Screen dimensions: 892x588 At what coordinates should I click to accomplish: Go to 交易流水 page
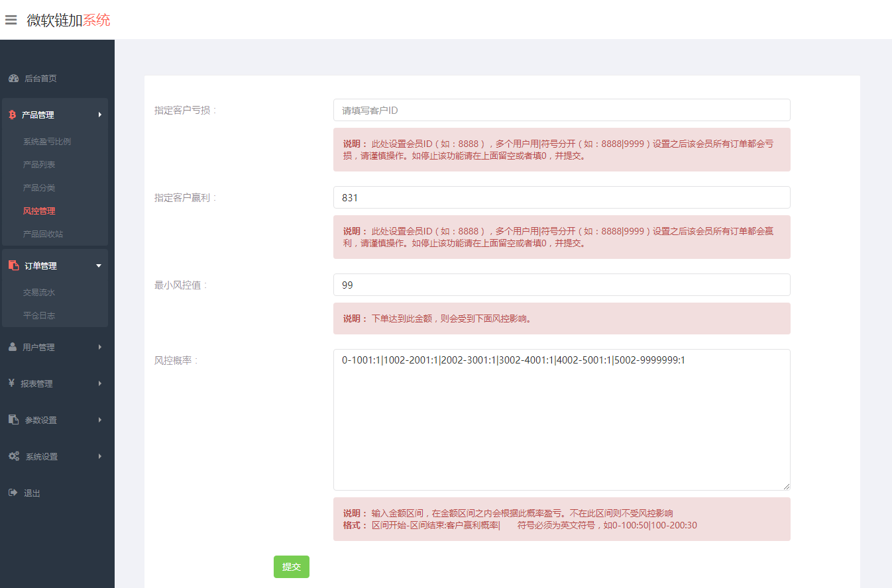pos(39,292)
